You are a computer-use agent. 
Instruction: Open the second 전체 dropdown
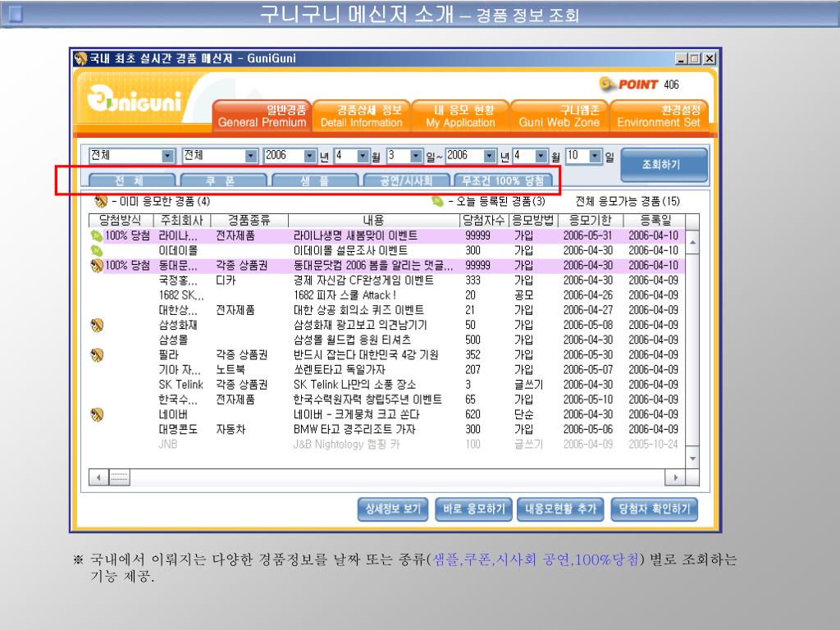[251, 156]
